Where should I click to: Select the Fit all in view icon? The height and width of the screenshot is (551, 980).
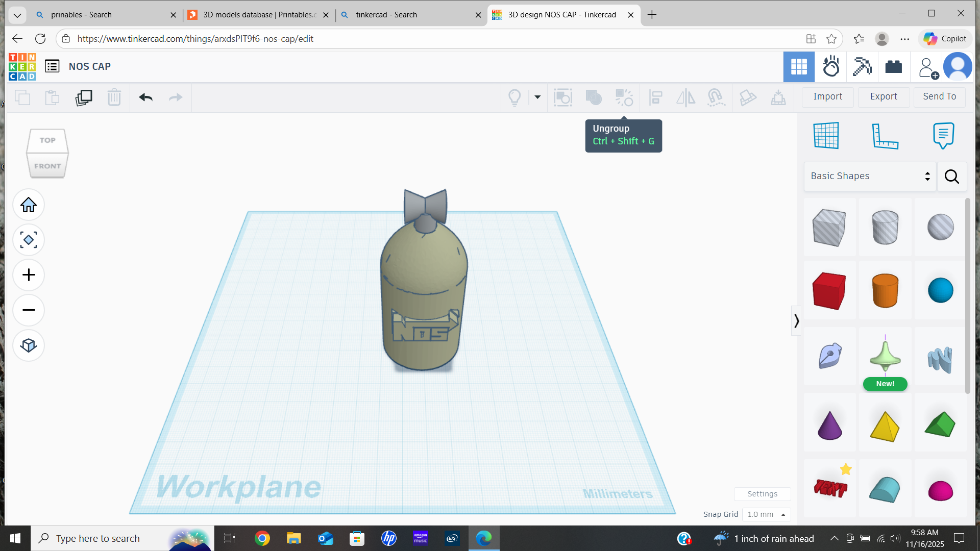[x=29, y=240]
